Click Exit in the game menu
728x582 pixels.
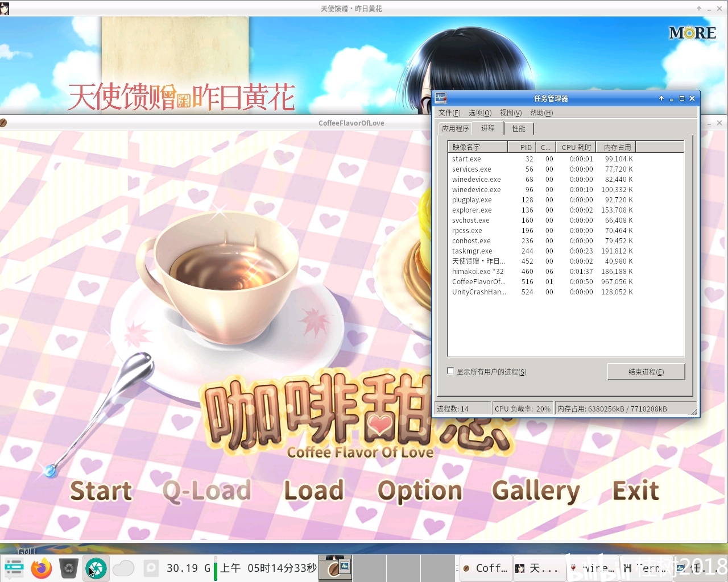click(636, 490)
